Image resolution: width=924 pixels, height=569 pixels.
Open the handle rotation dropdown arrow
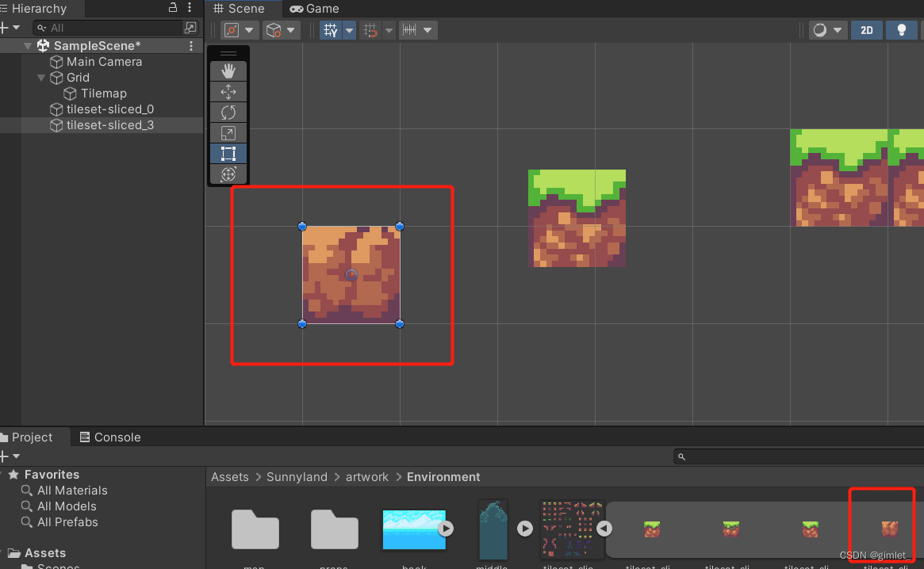coord(291,30)
